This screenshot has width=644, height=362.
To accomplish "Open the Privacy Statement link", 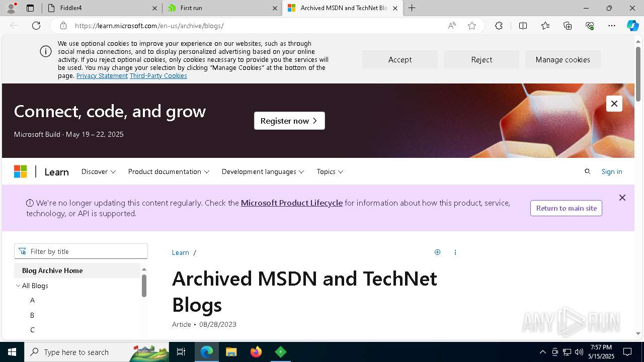I will click(102, 75).
